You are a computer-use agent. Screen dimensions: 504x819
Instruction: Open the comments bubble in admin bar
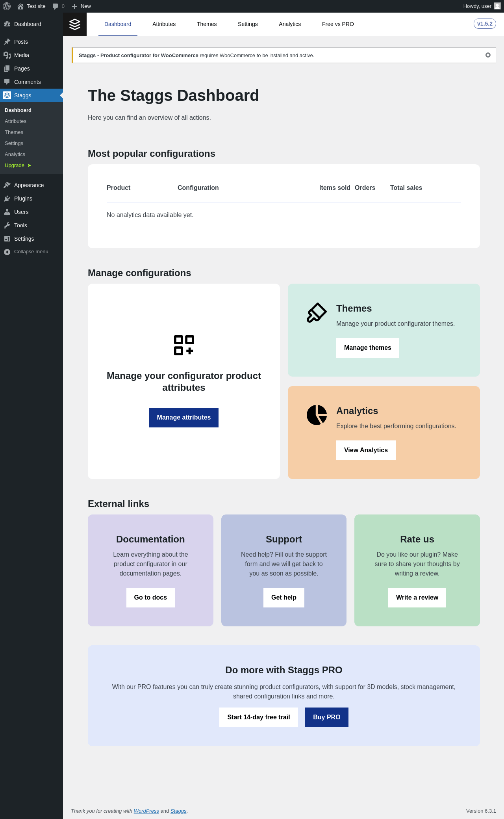point(56,6)
